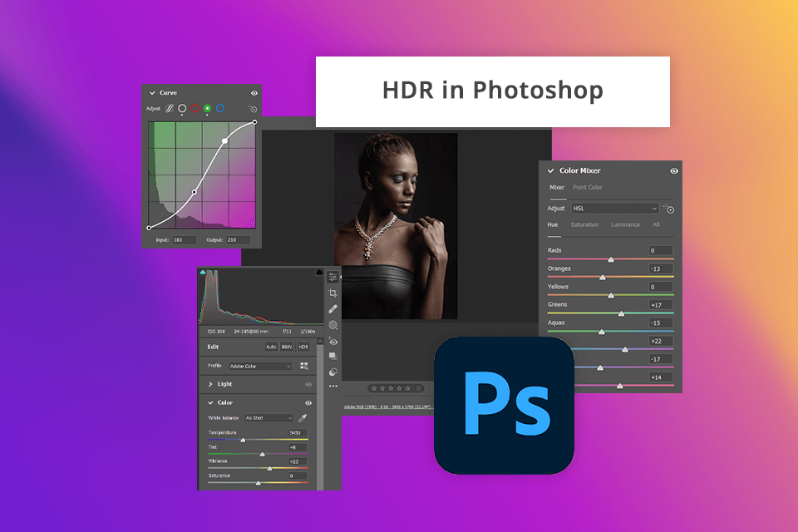The width and height of the screenshot is (798, 532).
Task: Open the three-dots more options menu
Action: pyautogui.click(x=332, y=387)
